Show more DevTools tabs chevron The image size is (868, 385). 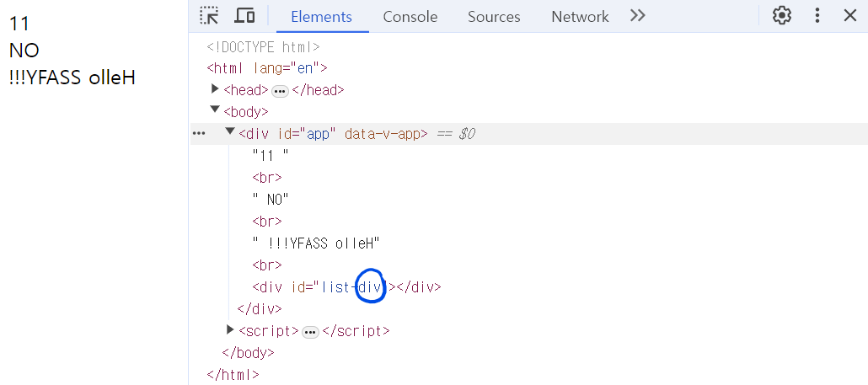tap(638, 15)
